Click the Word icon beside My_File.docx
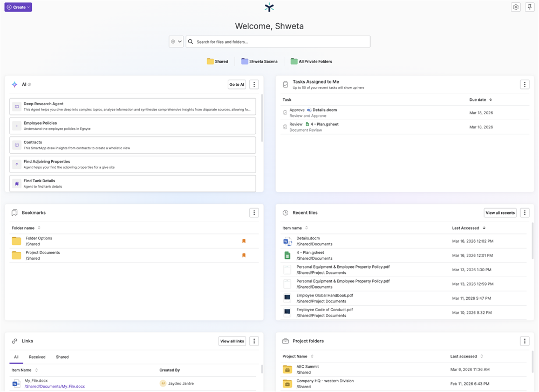Viewport: 539px width, 392px height. [x=17, y=383]
